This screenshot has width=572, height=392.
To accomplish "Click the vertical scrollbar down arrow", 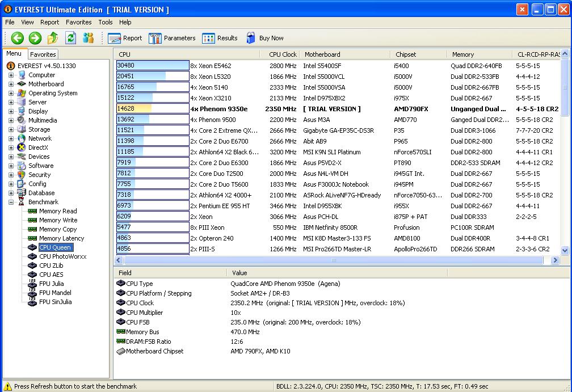I will tap(565, 250).
